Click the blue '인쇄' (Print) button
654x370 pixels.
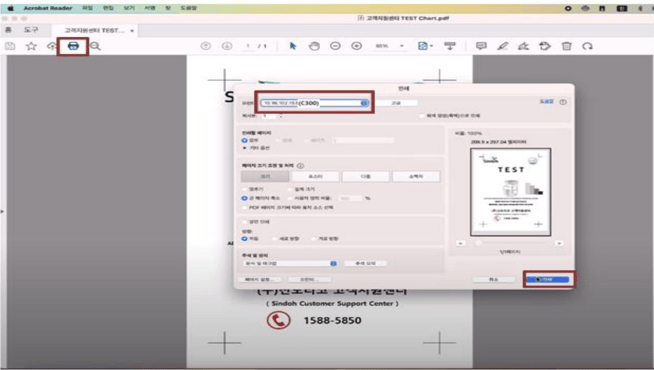547,279
